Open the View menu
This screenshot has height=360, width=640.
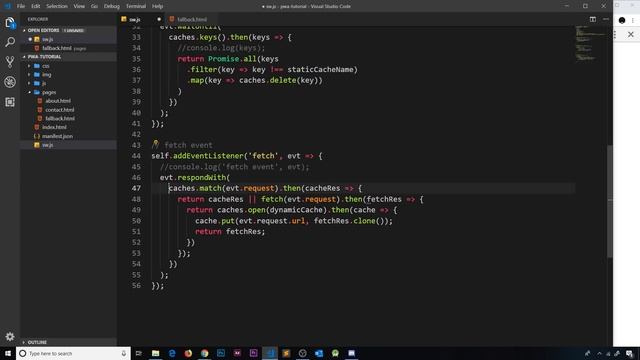tap(79, 6)
